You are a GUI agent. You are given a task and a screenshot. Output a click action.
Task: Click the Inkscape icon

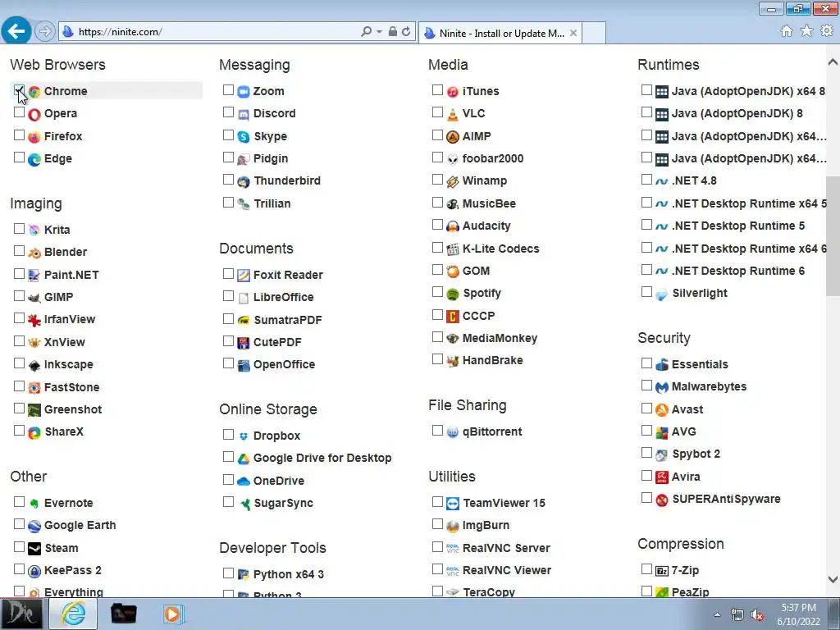tap(34, 365)
